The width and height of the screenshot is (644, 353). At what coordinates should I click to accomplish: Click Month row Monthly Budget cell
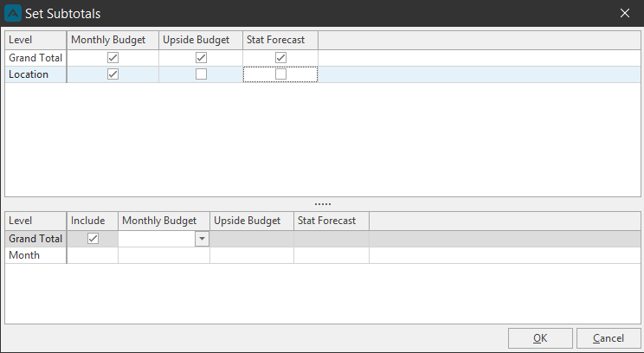(164, 255)
